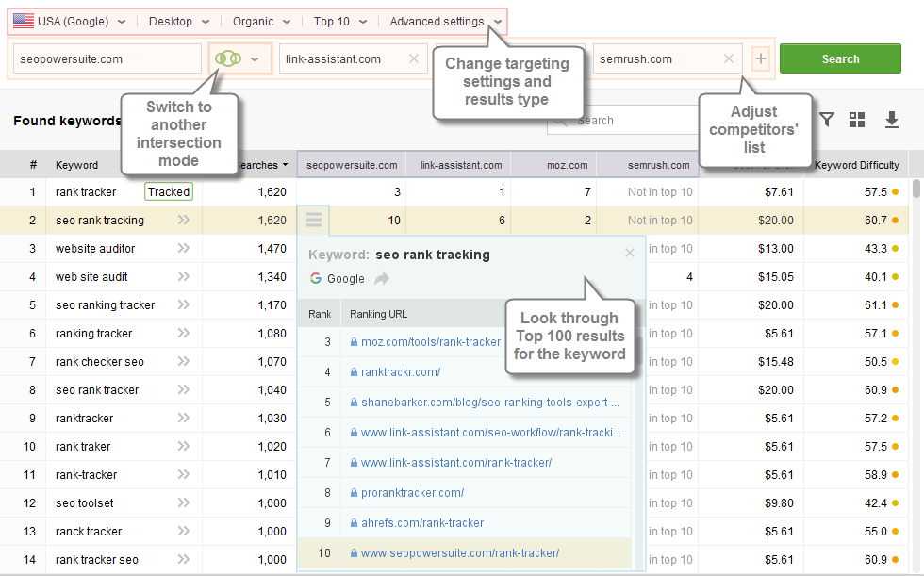
Task: Open Google results via the share arrow
Action: 382,278
